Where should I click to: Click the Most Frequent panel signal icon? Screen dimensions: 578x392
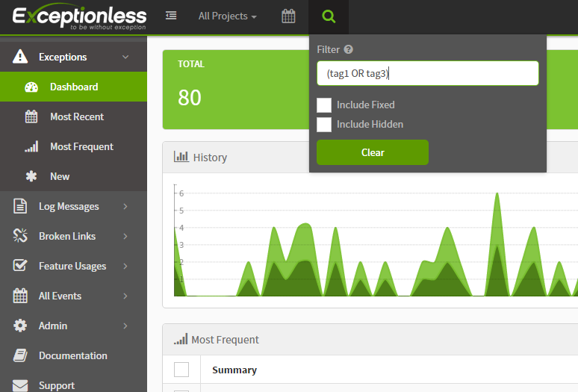pyautogui.click(x=181, y=339)
